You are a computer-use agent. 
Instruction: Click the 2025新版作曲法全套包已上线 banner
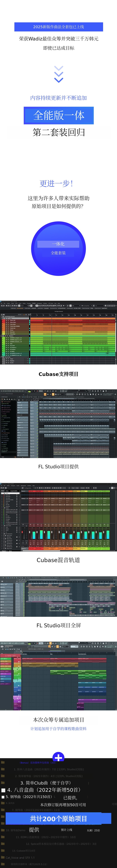[58, 27]
